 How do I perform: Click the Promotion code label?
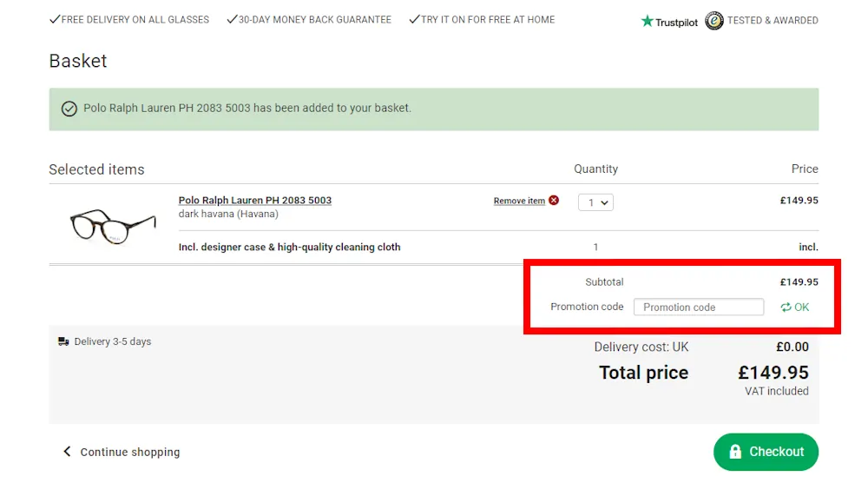click(x=587, y=307)
